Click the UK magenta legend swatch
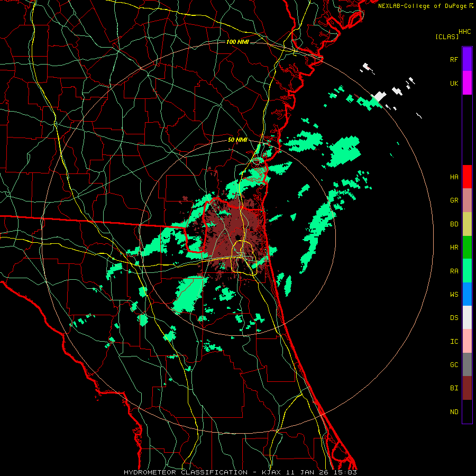Viewport: 476px width, 476px height. coord(467,83)
